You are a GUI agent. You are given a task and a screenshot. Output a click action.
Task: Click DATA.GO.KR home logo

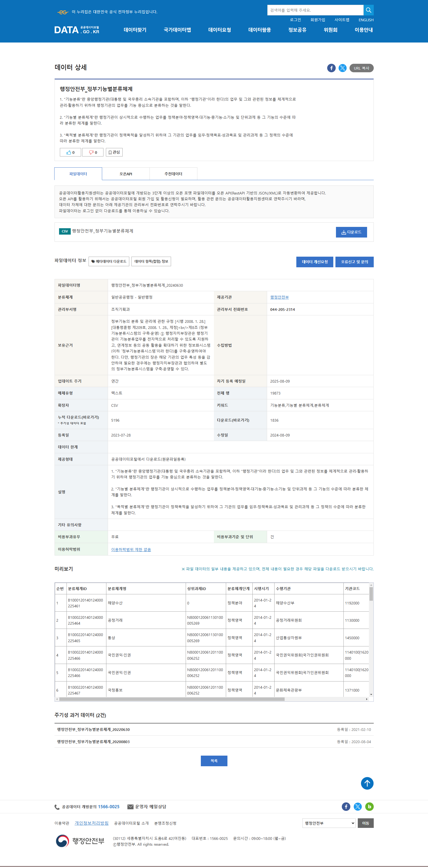coord(77,30)
